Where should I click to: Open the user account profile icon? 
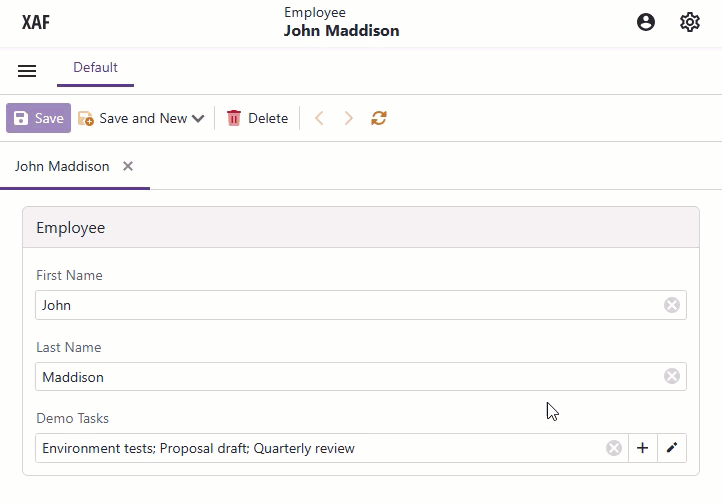646,22
